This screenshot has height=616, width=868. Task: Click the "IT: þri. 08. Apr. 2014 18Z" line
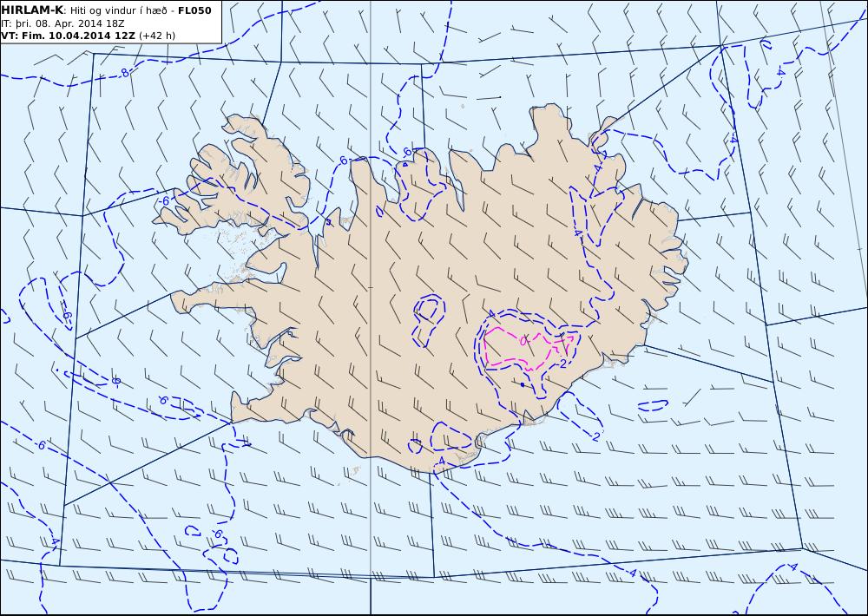62,23
